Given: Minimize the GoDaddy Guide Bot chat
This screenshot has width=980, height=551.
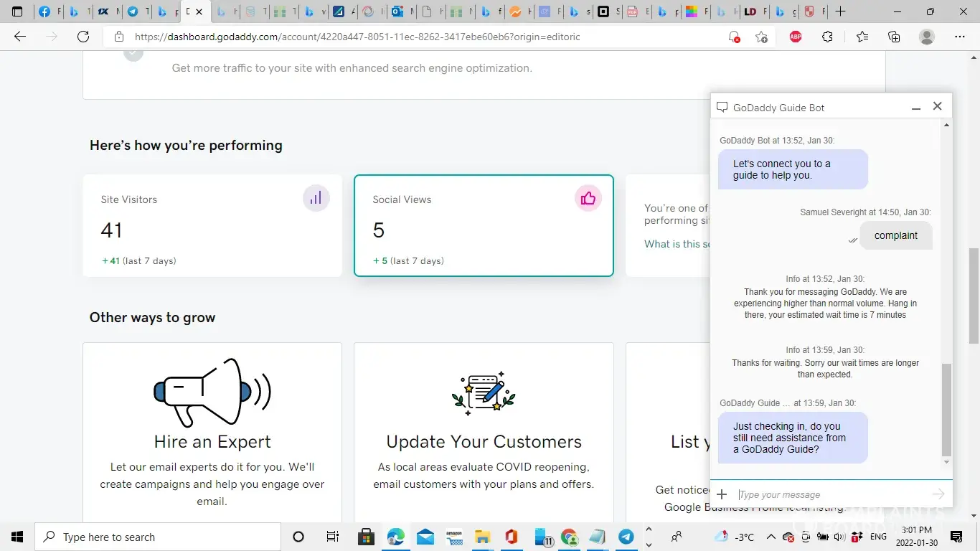Looking at the screenshot, I should click(x=916, y=108).
